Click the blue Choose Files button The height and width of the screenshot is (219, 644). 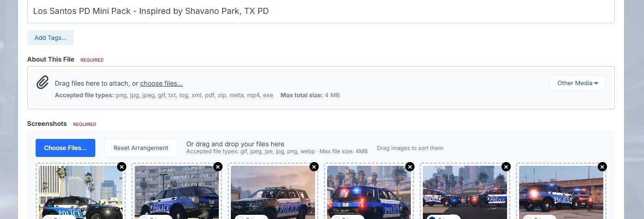[x=65, y=148]
